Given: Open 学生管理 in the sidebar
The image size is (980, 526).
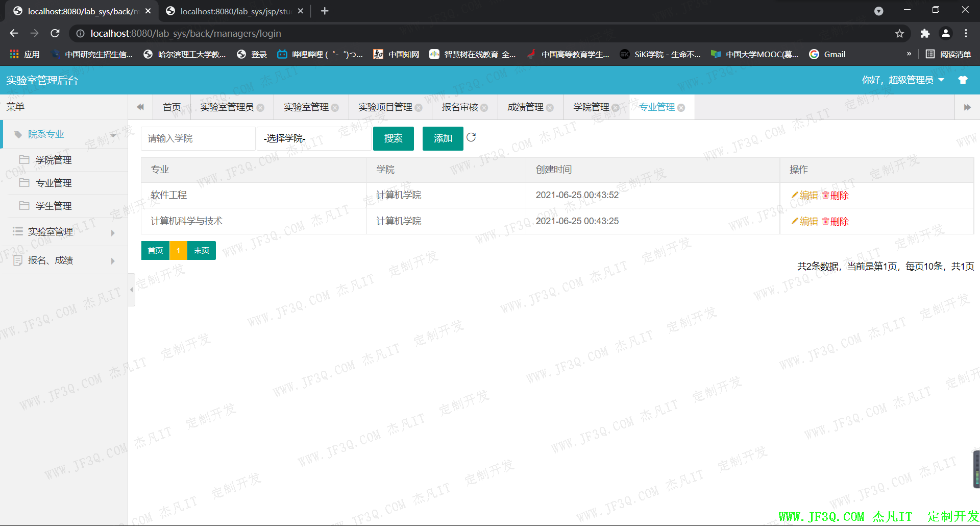Looking at the screenshot, I should 54,206.
